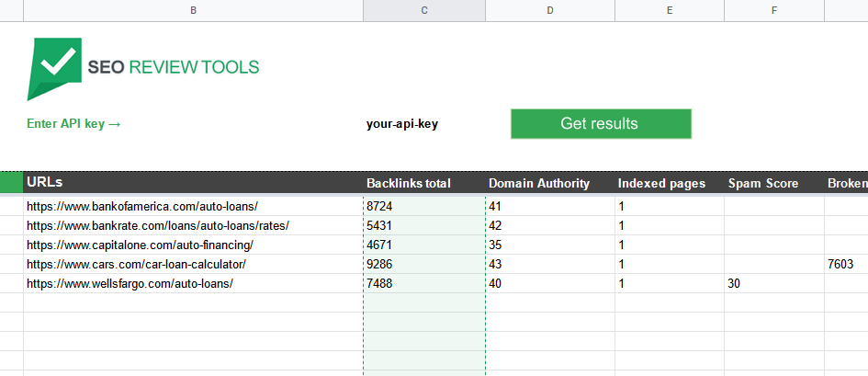This screenshot has width=868, height=376.
Task: Click the SEO Review Tools logo
Action: click(143, 69)
